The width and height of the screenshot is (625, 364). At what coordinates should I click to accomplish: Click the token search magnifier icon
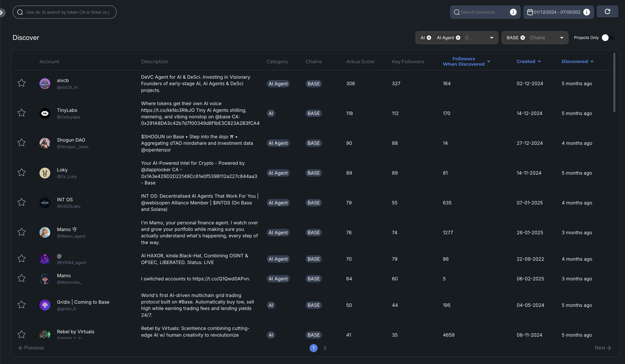click(x=20, y=12)
